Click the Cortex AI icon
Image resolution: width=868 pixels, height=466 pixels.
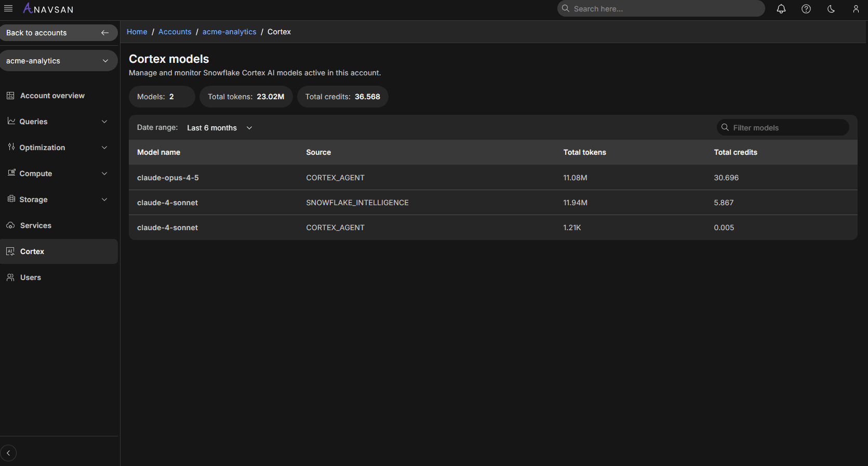click(10, 251)
